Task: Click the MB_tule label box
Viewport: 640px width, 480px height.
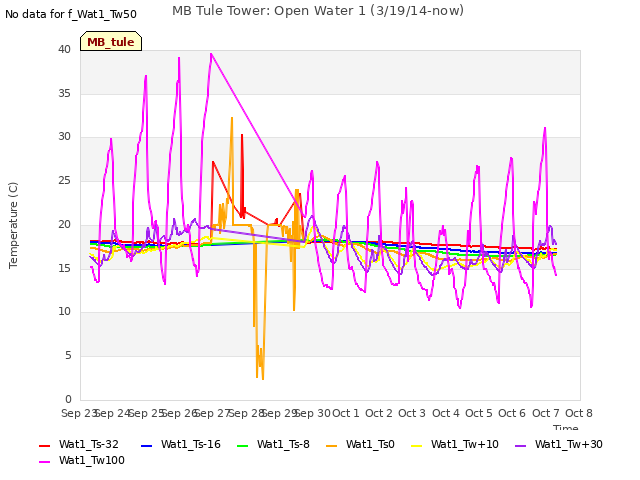Action: pos(111,41)
